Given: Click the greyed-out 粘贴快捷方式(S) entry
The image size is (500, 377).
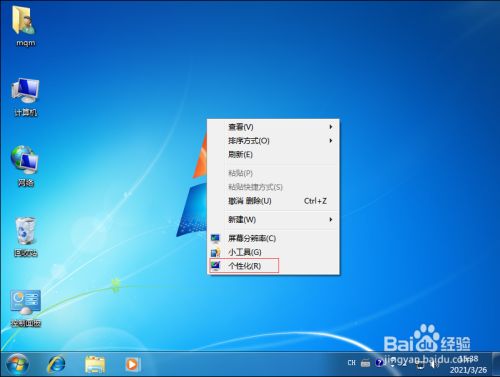Looking at the screenshot, I should pyautogui.click(x=273, y=187).
